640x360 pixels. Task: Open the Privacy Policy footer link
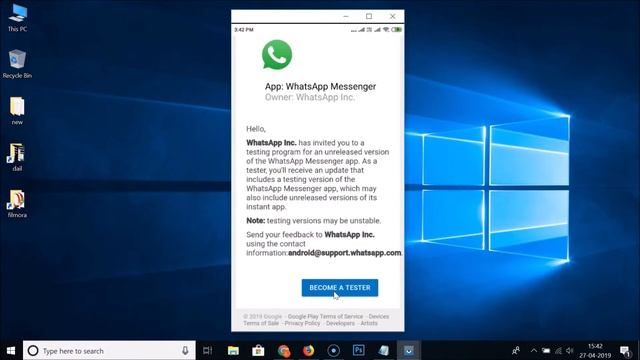click(x=302, y=323)
